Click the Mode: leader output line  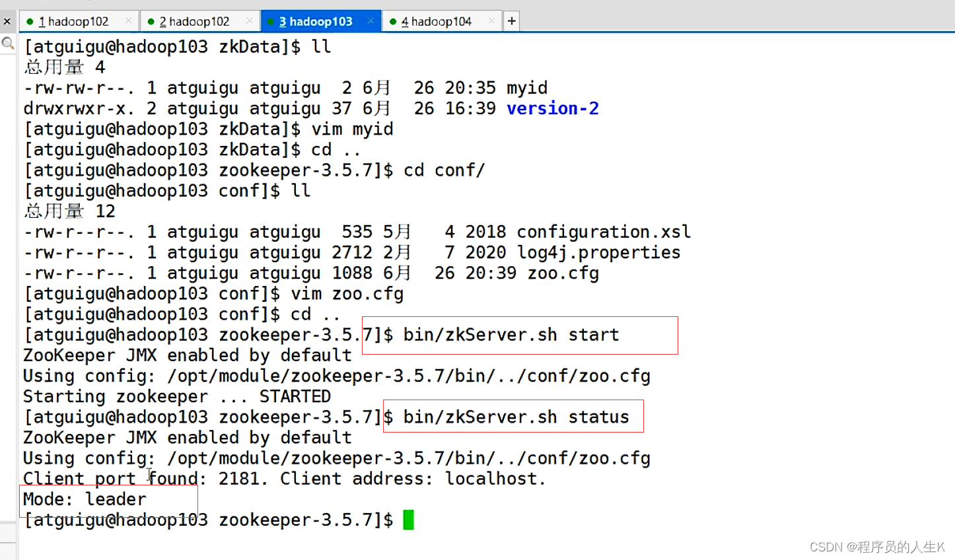[85, 499]
